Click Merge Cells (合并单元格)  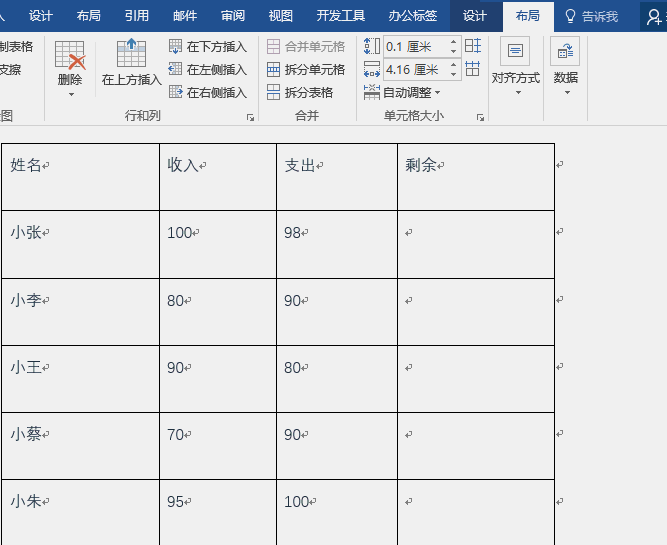click(305, 46)
